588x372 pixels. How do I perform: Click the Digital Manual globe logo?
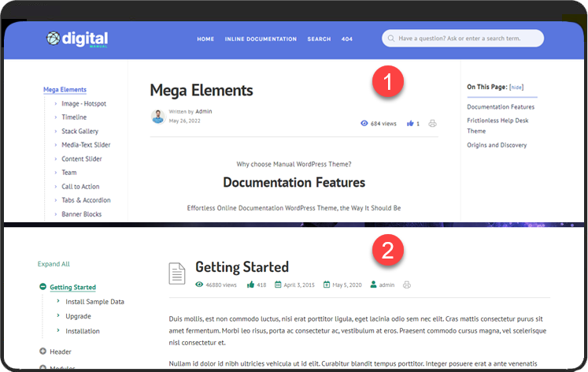coord(53,38)
